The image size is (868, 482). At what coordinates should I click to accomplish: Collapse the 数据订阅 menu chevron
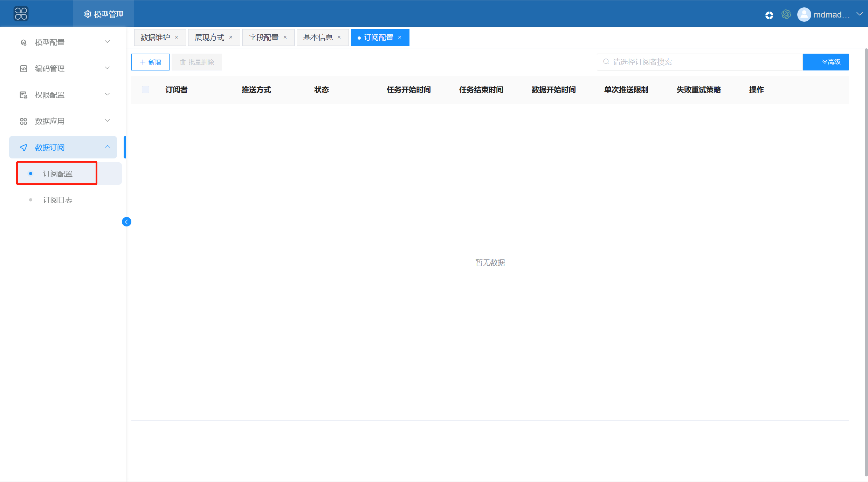[x=108, y=147]
